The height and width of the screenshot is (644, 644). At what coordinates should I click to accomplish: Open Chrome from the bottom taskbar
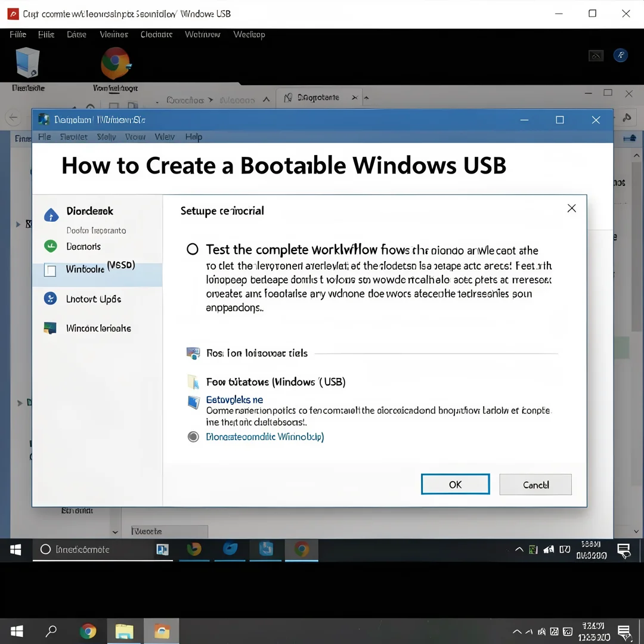[88, 631]
